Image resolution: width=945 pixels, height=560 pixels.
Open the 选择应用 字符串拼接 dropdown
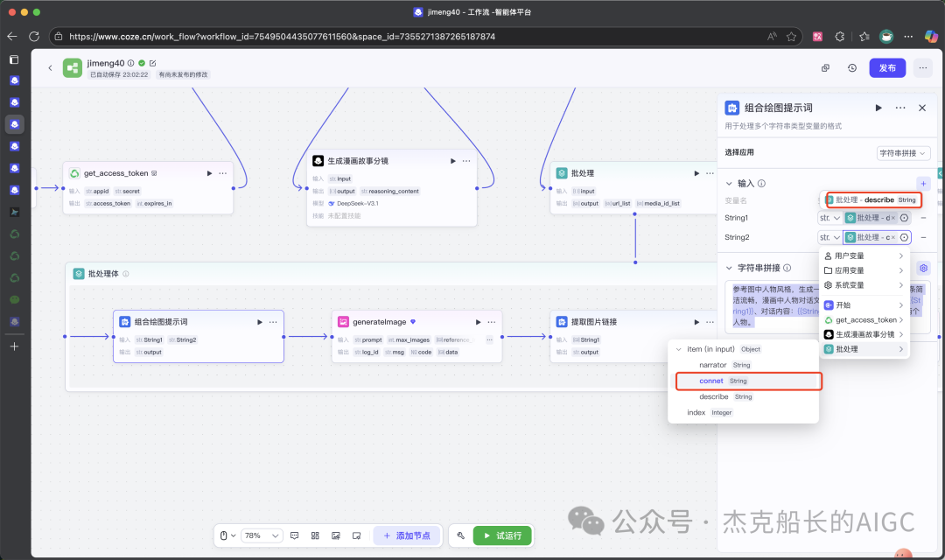click(x=903, y=153)
